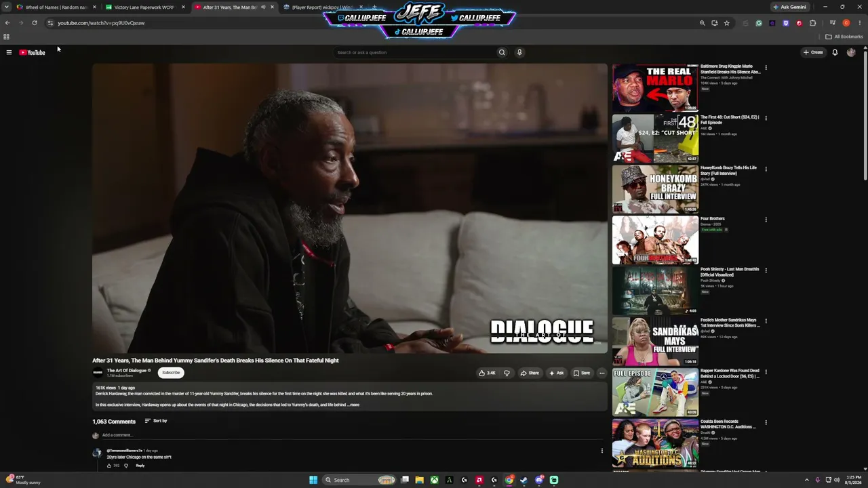Image resolution: width=868 pixels, height=488 pixels.
Task: Open Sandrikas Mays interview thumbnail
Action: coord(655,341)
